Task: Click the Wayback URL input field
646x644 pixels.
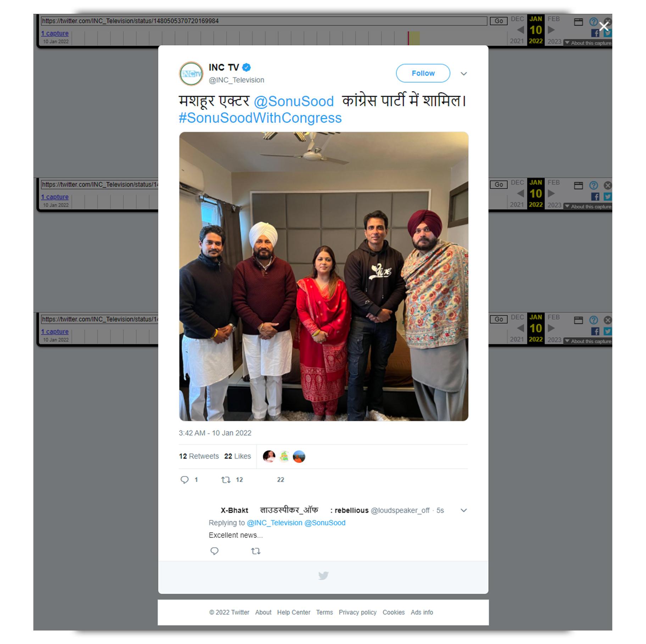Action: coord(264,21)
